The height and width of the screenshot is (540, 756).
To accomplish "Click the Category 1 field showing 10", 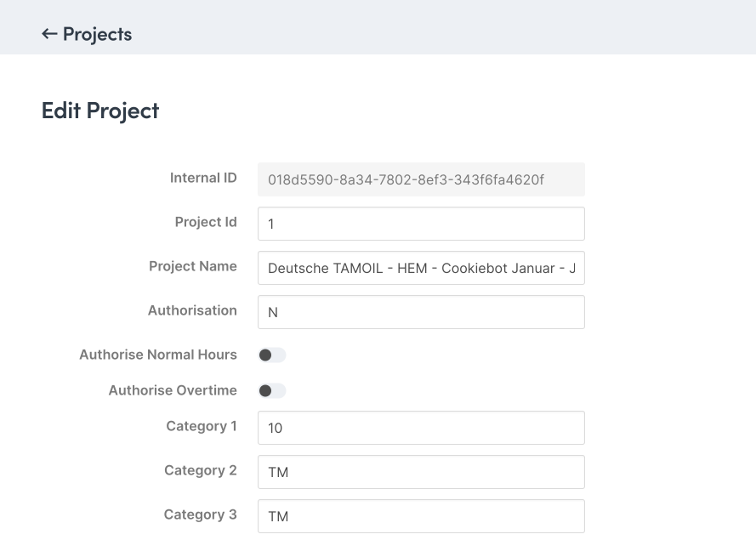I will [421, 428].
